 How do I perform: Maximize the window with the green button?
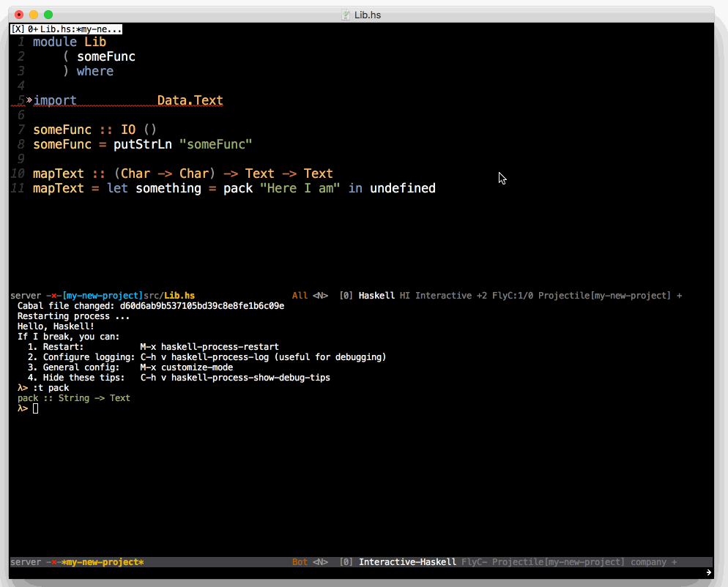48,15
